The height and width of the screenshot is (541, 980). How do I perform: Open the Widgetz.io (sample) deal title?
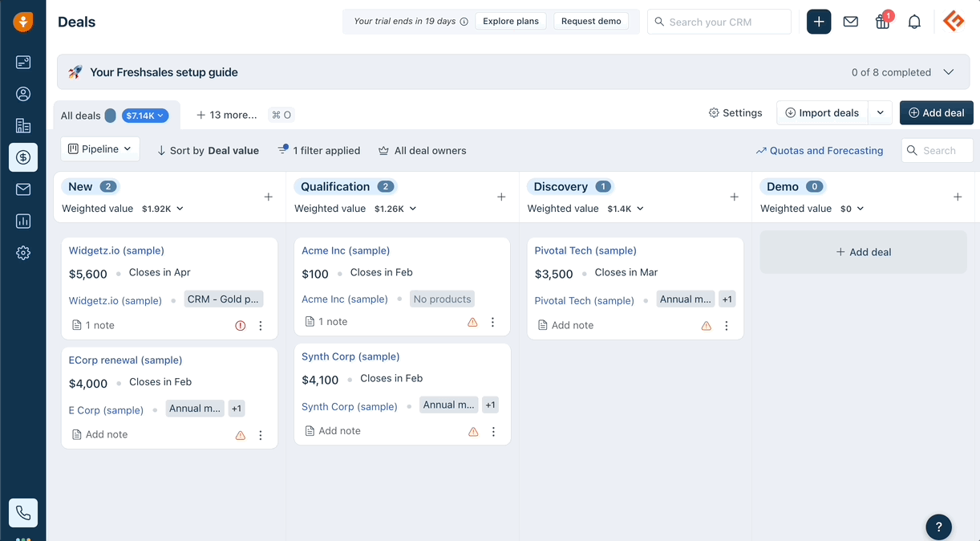[x=116, y=250]
